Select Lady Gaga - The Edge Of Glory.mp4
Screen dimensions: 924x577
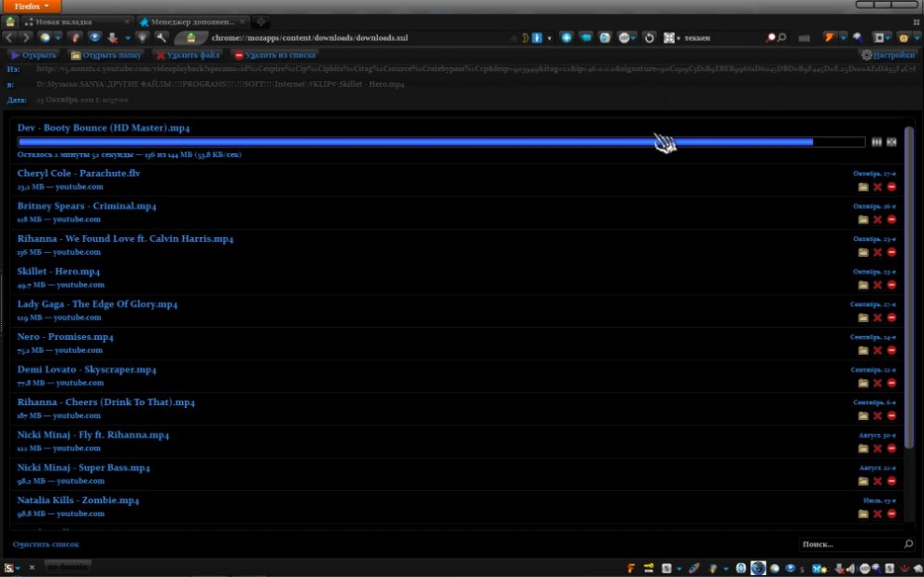click(456, 311)
